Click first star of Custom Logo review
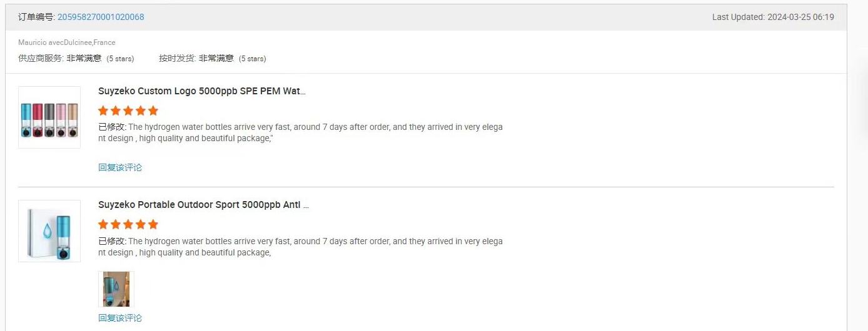The image size is (868, 331). point(103,111)
